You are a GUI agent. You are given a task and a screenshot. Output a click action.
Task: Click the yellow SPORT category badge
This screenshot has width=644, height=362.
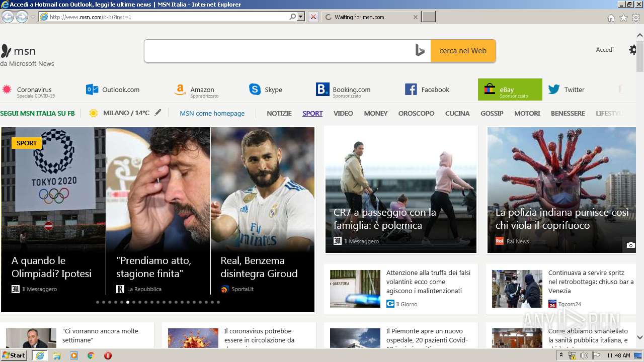click(x=27, y=143)
